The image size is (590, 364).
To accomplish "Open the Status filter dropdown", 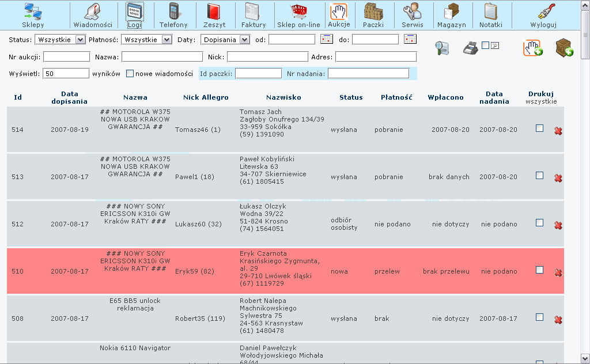I will click(x=60, y=40).
